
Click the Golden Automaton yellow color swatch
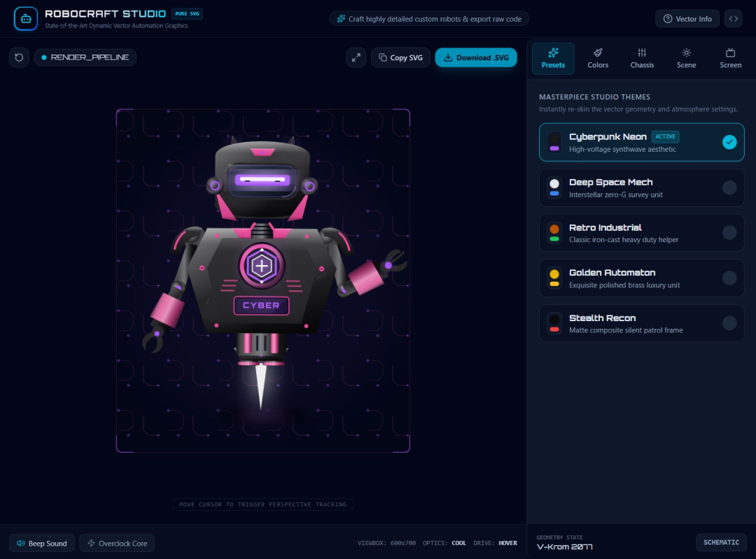click(x=554, y=278)
